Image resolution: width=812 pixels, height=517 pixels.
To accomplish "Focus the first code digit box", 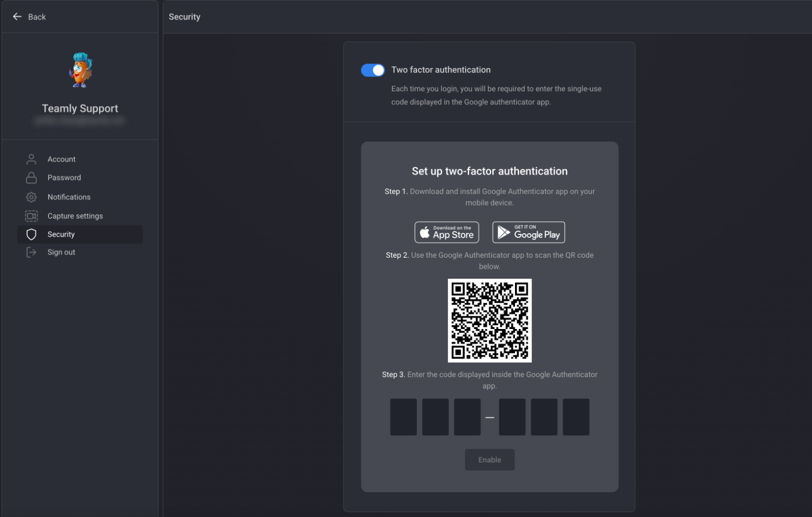I will pyautogui.click(x=404, y=417).
